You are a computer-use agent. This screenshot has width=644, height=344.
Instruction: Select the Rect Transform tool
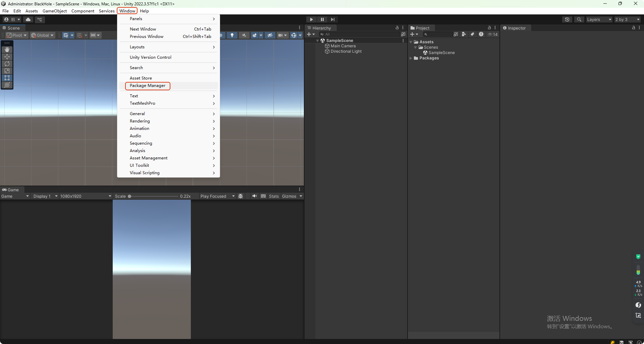pyautogui.click(x=7, y=78)
